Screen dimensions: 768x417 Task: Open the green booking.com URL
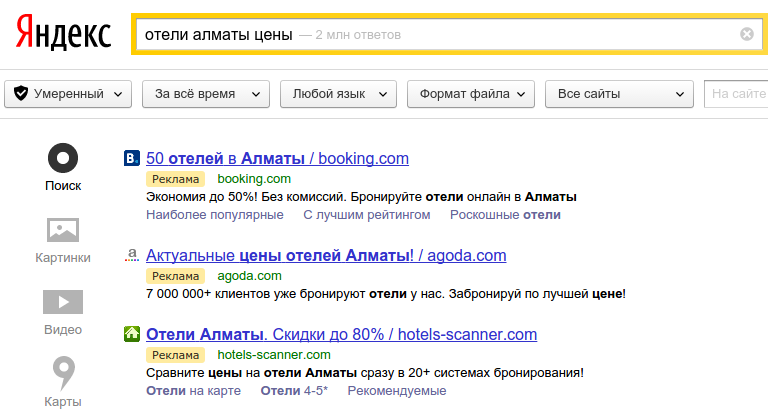tap(254, 179)
